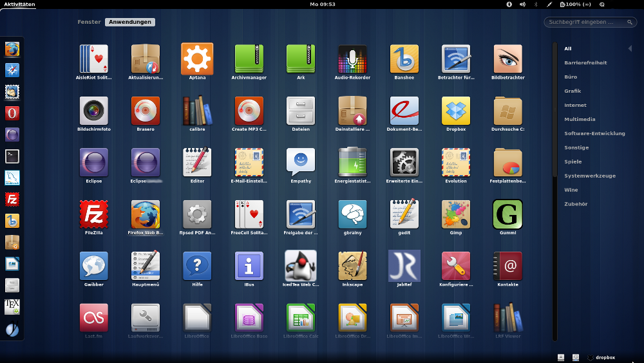Open Bildbetrachter image viewer
Screen dimensions: 644x363
507,62
